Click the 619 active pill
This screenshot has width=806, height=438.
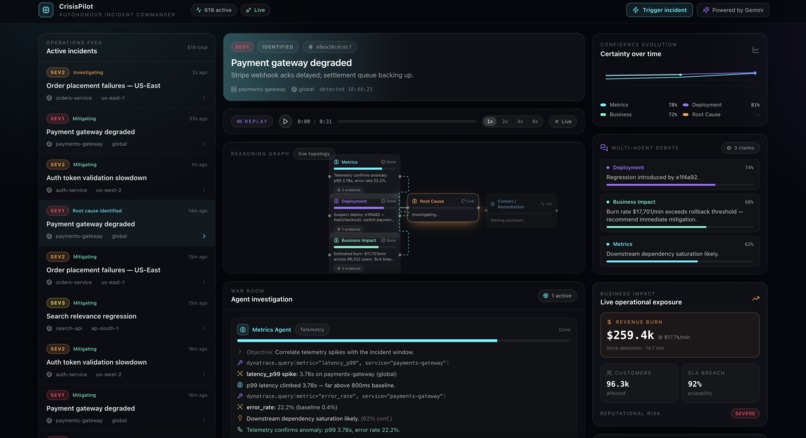(214, 10)
